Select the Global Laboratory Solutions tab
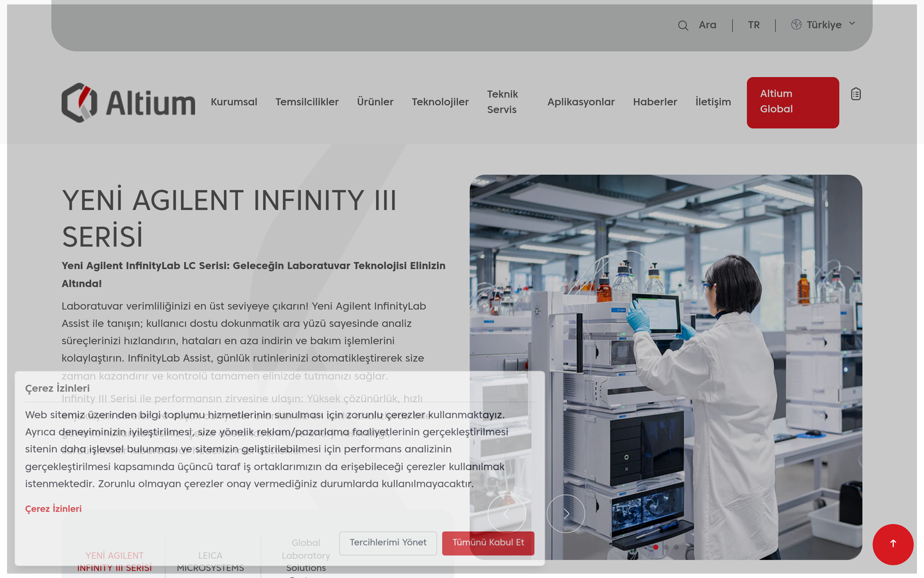Screen dimensions: 924x578 [306, 556]
